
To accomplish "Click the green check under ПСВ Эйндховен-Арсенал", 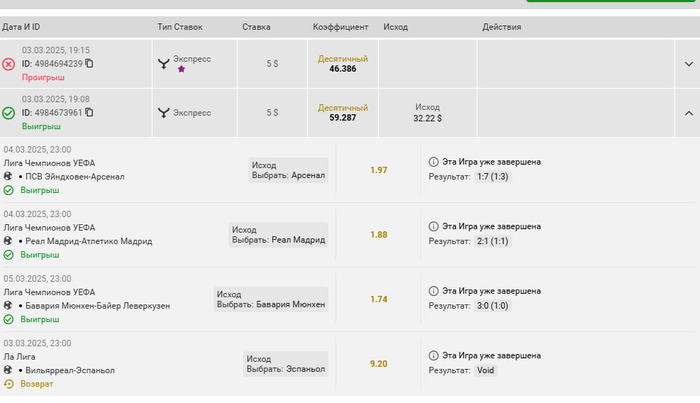I will [9, 190].
